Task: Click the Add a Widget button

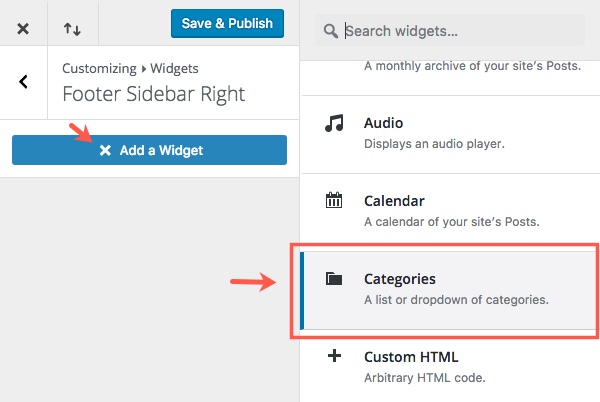Action: click(x=149, y=150)
